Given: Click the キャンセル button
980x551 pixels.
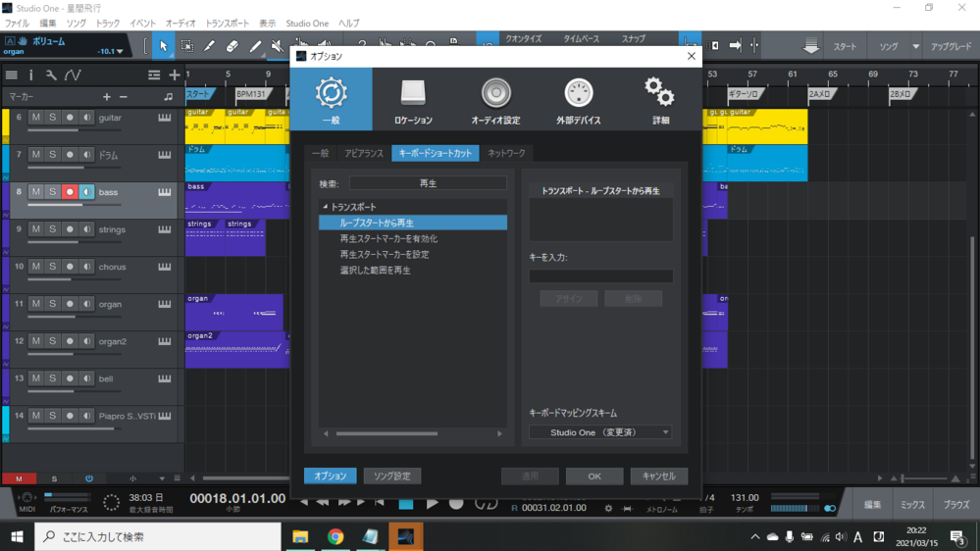Looking at the screenshot, I should click(x=659, y=476).
